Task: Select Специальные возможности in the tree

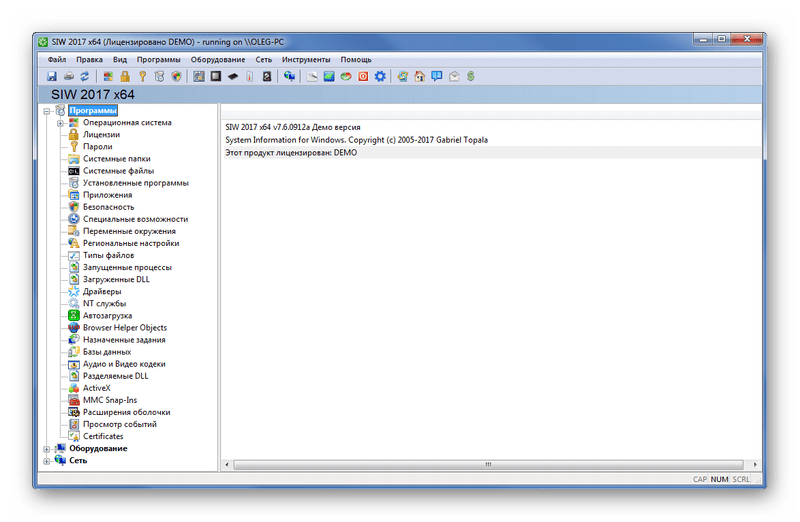Action: coord(136,219)
